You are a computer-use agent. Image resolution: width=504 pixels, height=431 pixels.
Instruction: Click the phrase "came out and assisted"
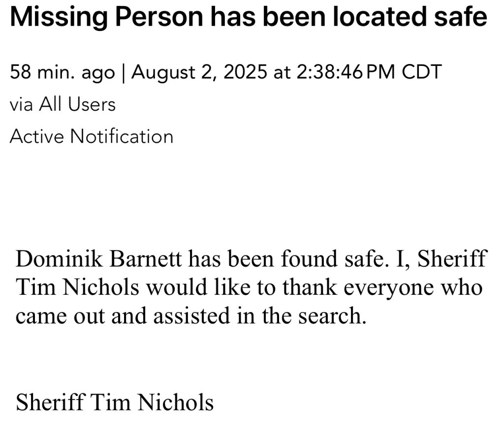point(123,315)
